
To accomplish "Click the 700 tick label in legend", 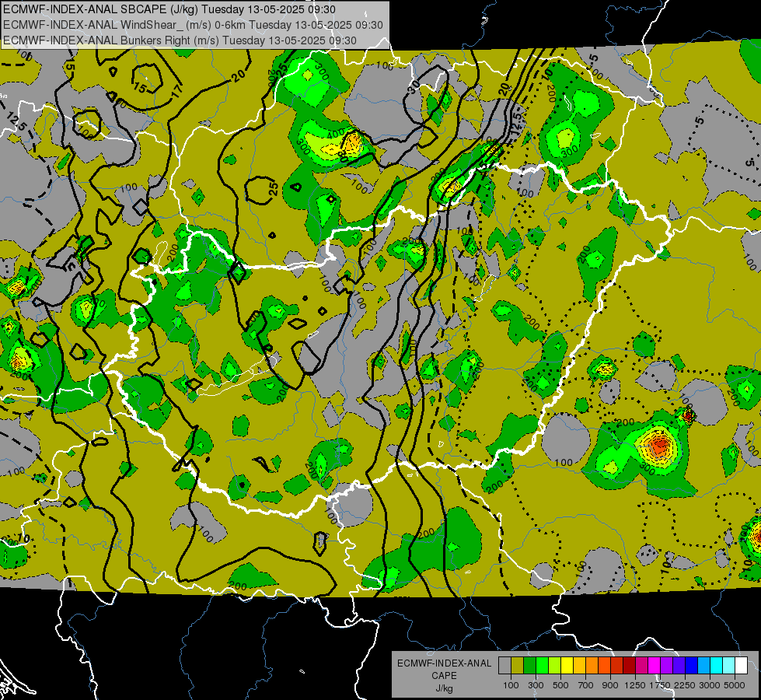I will click(586, 685).
